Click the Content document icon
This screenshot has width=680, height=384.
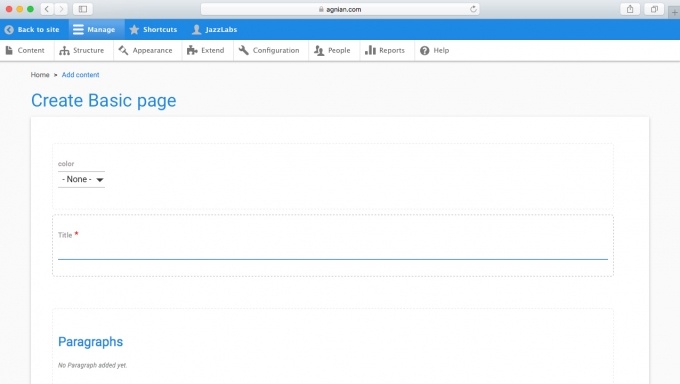9,50
